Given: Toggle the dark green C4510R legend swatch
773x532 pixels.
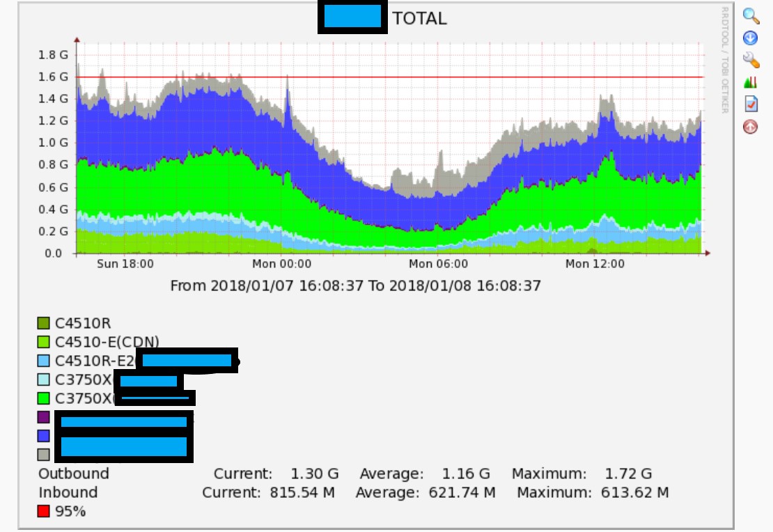Looking at the screenshot, I should [43, 322].
